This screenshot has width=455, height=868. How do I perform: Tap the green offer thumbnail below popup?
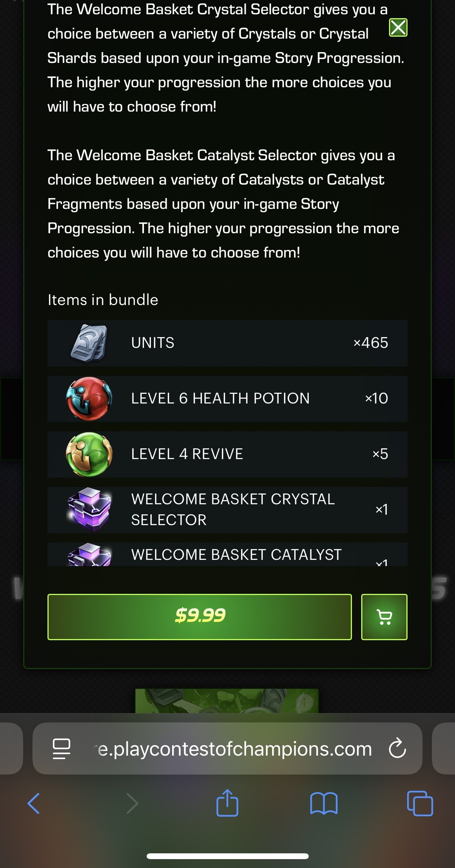(227, 701)
